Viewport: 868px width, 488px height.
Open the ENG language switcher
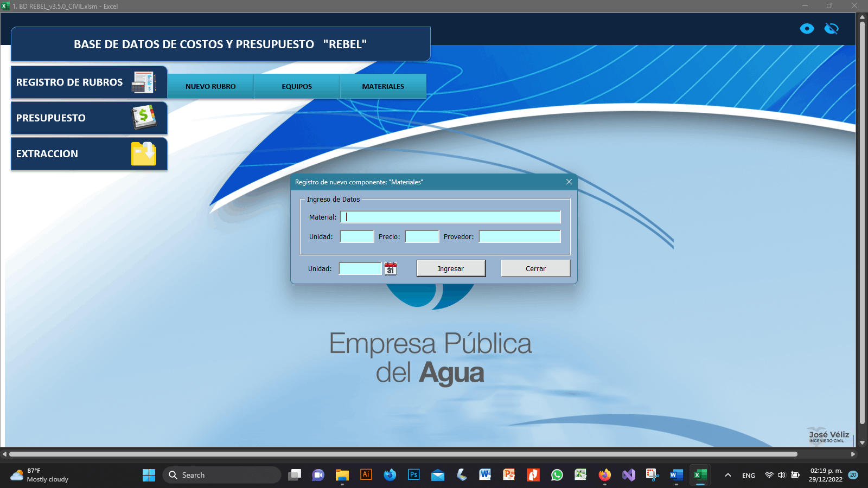coord(749,476)
